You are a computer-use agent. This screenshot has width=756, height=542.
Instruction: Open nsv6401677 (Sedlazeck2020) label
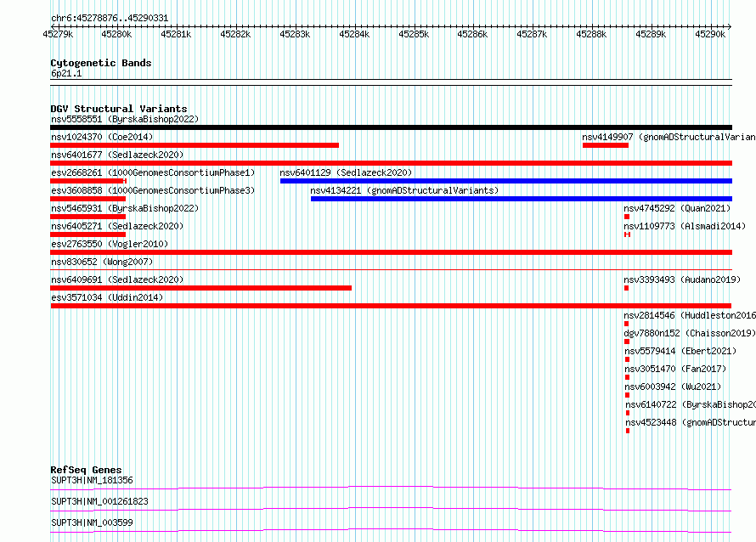[x=117, y=155]
